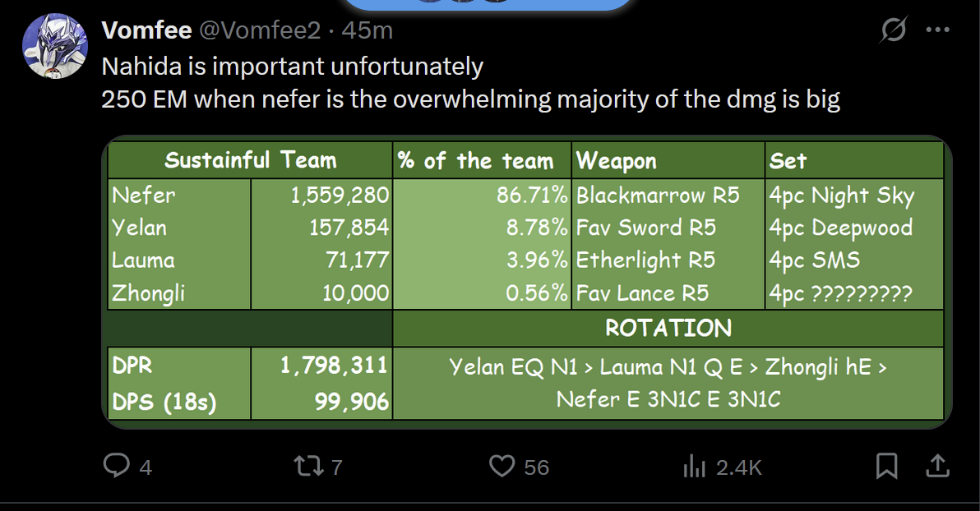The height and width of the screenshot is (511, 980).
Task: Click the 56 likes count
Action: click(x=536, y=467)
